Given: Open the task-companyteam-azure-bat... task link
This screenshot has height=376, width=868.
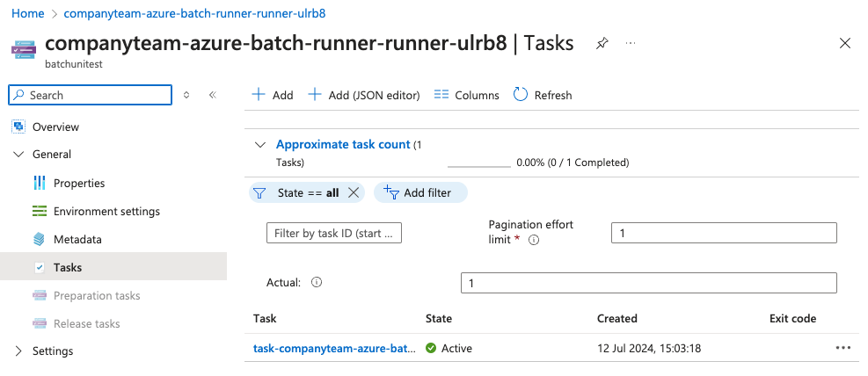Looking at the screenshot, I should pyautogui.click(x=334, y=349).
